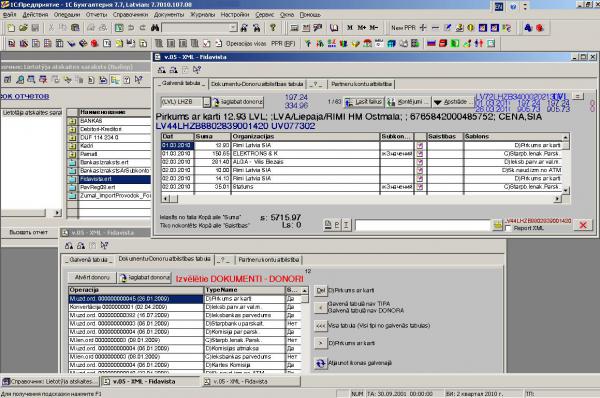The height and width of the screenshot is (398, 600).
Task: Open the Действия menu
Action: [35, 15]
